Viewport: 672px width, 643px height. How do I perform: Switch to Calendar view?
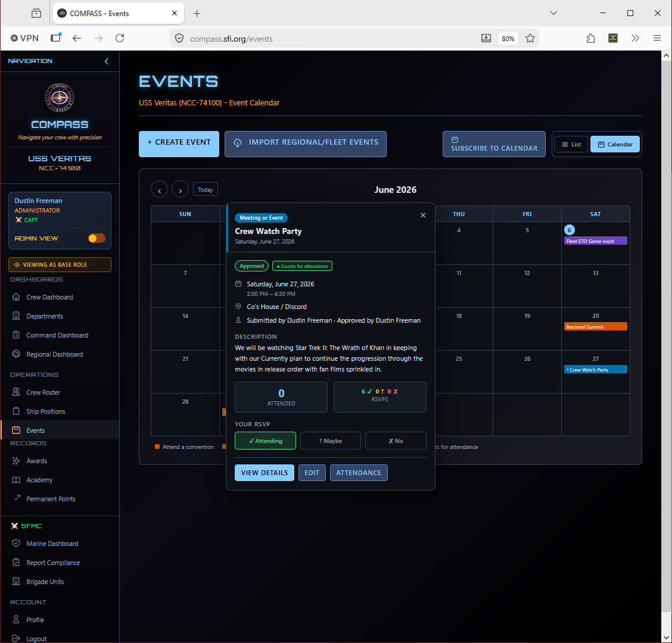(615, 144)
